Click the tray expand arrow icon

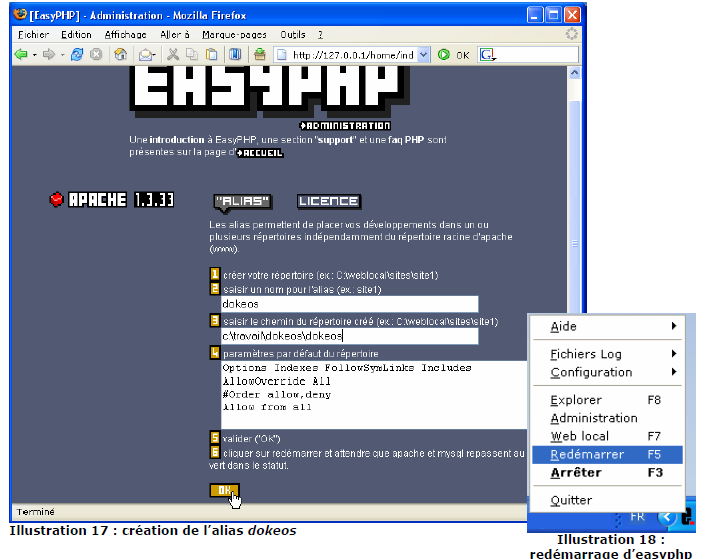click(x=667, y=518)
